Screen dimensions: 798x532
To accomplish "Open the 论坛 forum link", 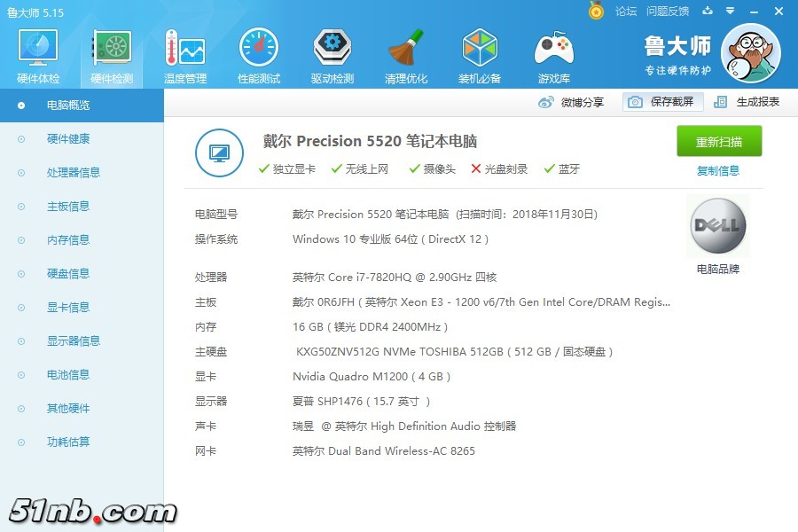I will (x=626, y=12).
